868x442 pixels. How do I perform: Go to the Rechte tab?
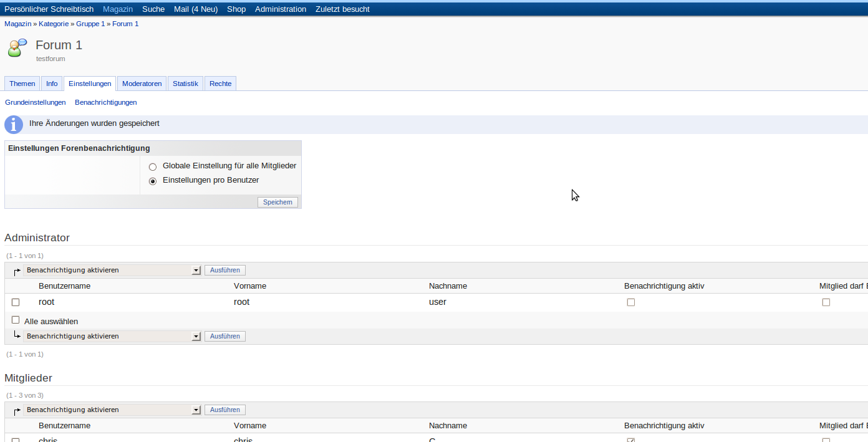click(x=220, y=84)
